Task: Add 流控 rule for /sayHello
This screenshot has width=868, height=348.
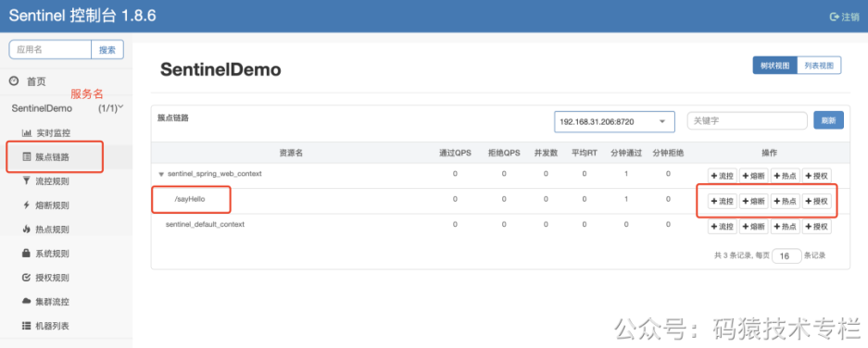Action: coord(723,202)
